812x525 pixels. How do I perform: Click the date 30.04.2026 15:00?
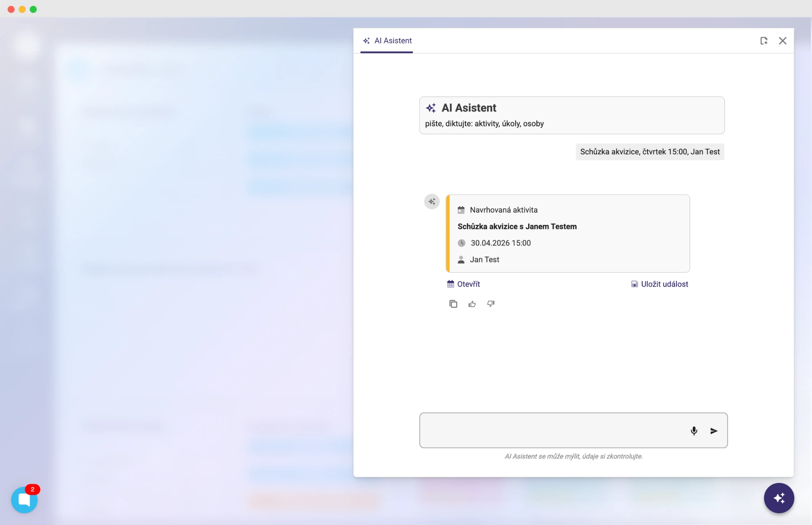tap(500, 243)
